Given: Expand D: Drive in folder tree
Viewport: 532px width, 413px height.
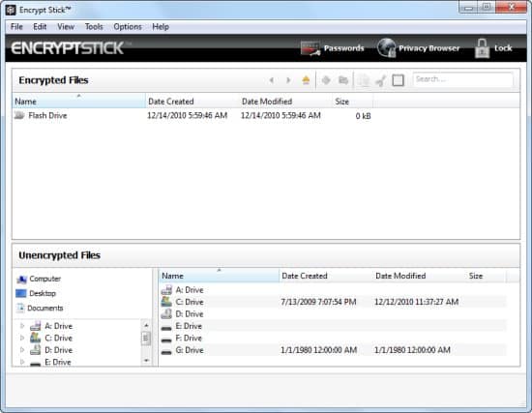Looking at the screenshot, I should pos(22,350).
